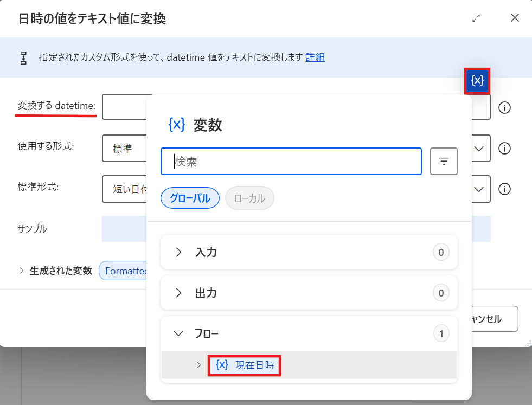This screenshot has height=405, width=532.
Task: Click the datetime conversion icon in dialog header
Action: click(x=22, y=57)
